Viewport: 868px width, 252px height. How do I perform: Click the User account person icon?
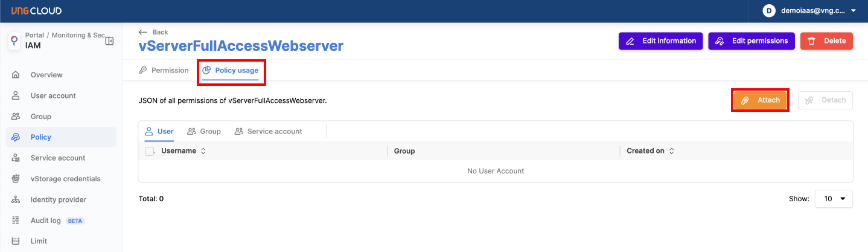(16, 95)
